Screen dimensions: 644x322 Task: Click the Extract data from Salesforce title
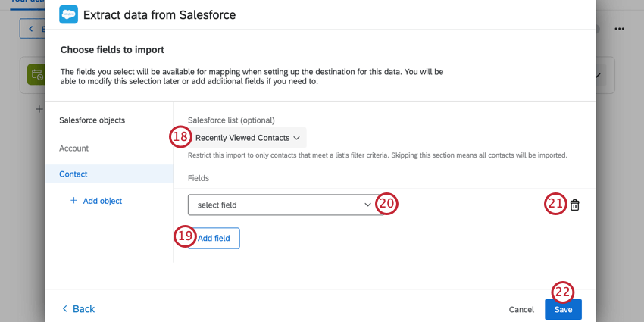click(159, 14)
